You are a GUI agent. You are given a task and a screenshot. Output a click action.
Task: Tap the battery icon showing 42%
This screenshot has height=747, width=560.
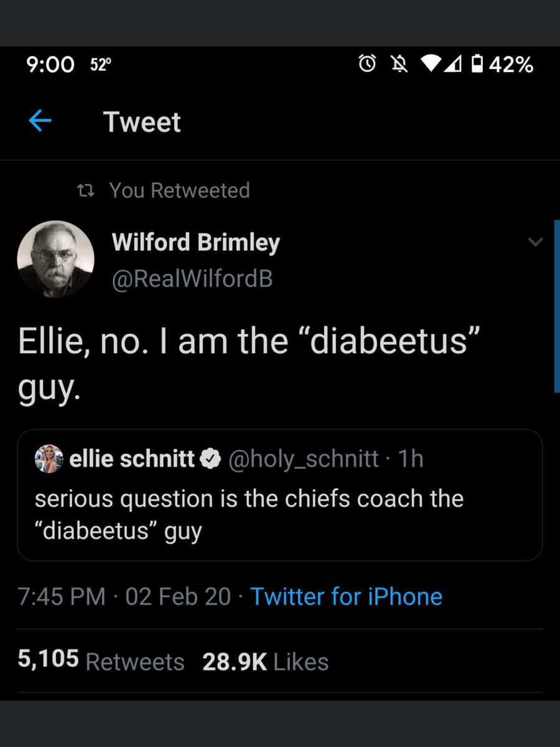coord(477,63)
